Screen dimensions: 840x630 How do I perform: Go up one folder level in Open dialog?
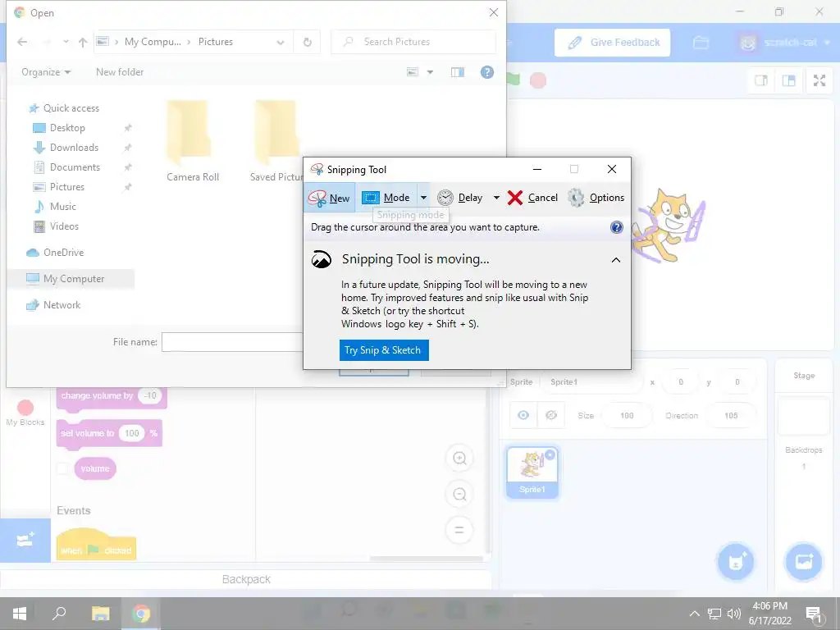click(83, 42)
